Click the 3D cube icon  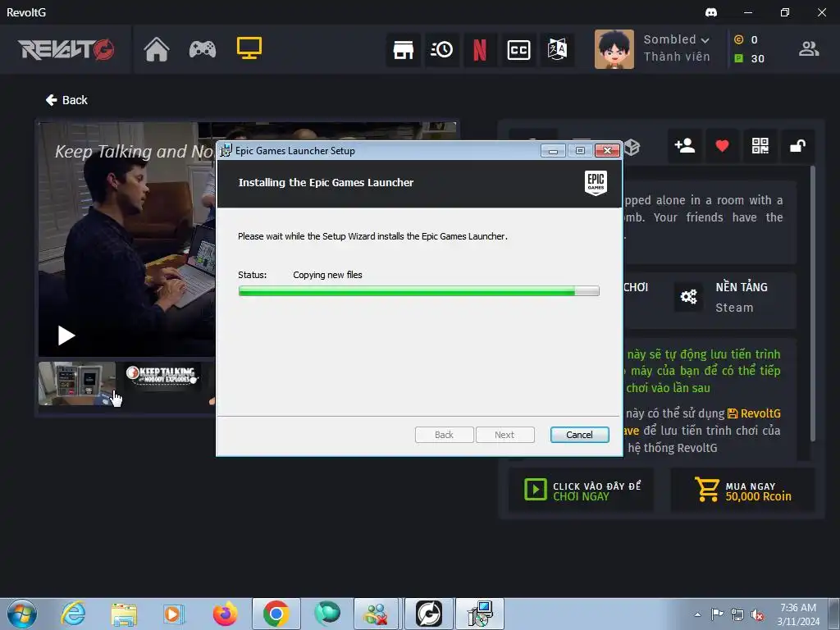tap(632, 147)
